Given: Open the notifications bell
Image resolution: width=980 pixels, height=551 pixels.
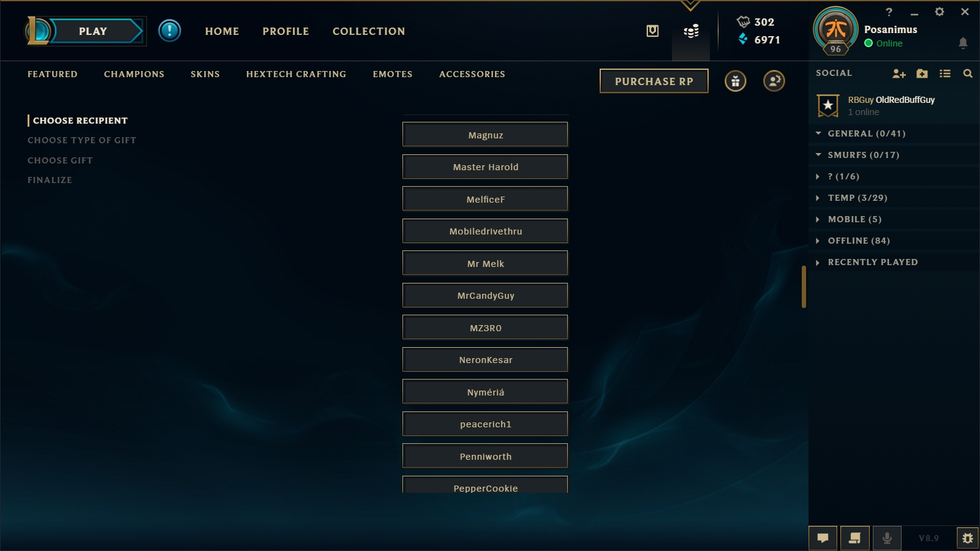Looking at the screenshot, I should [x=963, y=43].
